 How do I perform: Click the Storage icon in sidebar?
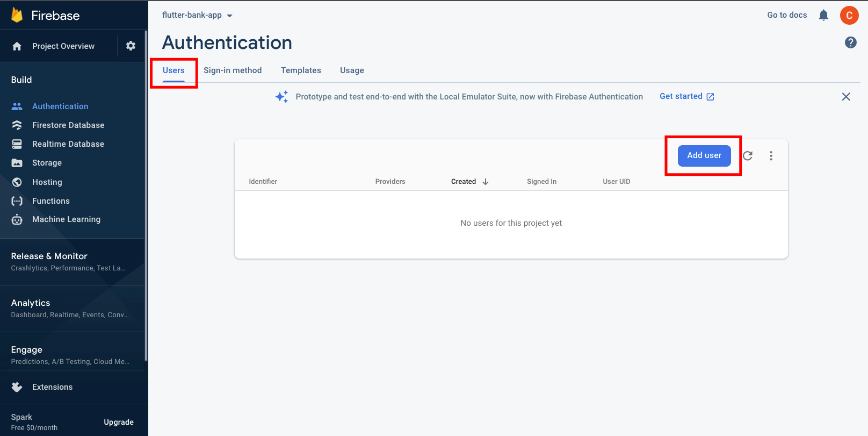coord(17,163)
